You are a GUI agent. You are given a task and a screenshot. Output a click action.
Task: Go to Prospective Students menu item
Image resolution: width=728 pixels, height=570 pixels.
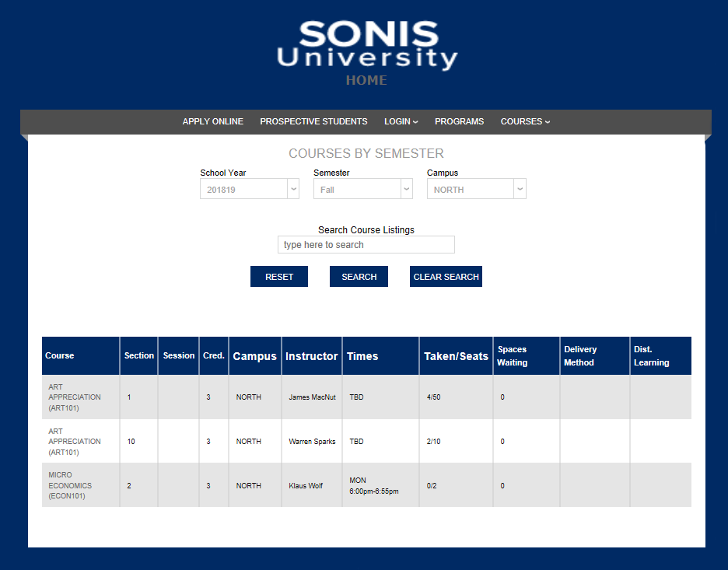click(313, 121)
